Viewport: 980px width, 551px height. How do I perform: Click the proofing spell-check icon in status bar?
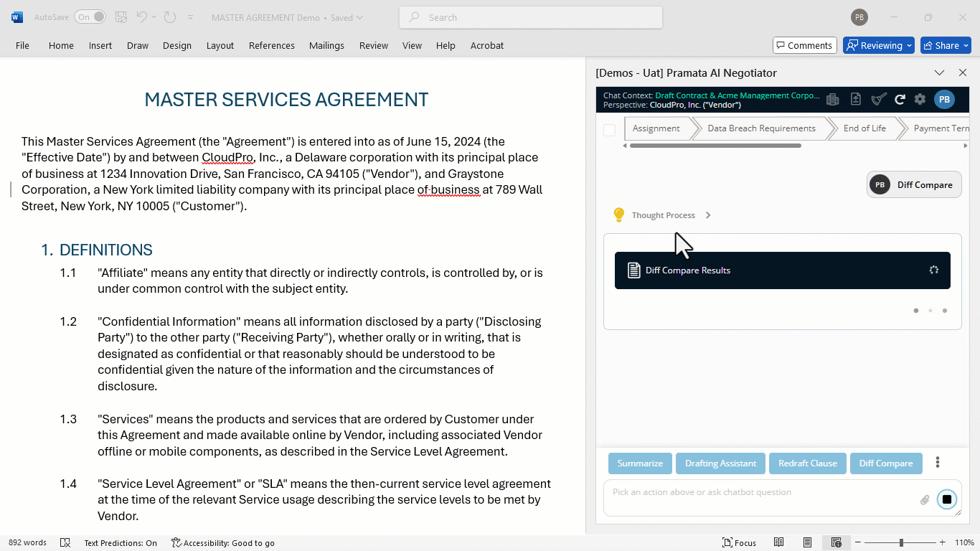[x=65, y=543]
